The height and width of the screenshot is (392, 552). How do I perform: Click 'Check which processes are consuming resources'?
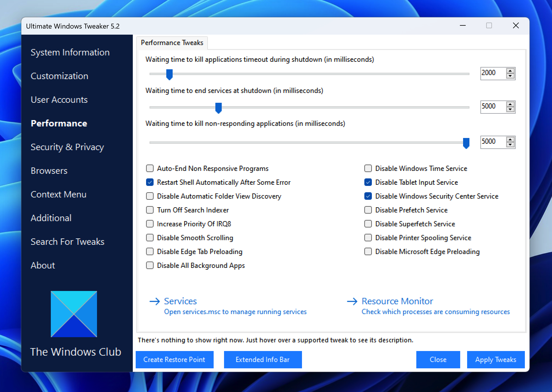436,312
